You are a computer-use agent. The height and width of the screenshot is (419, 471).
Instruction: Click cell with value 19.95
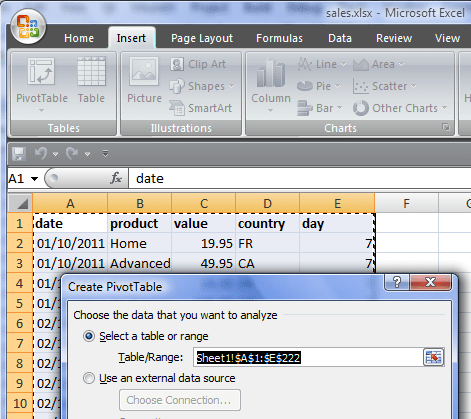204,243
